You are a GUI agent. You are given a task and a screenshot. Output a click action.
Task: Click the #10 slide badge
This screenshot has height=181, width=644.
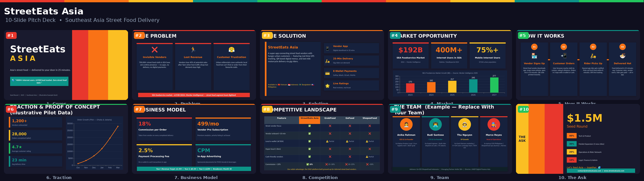[524, 109]
